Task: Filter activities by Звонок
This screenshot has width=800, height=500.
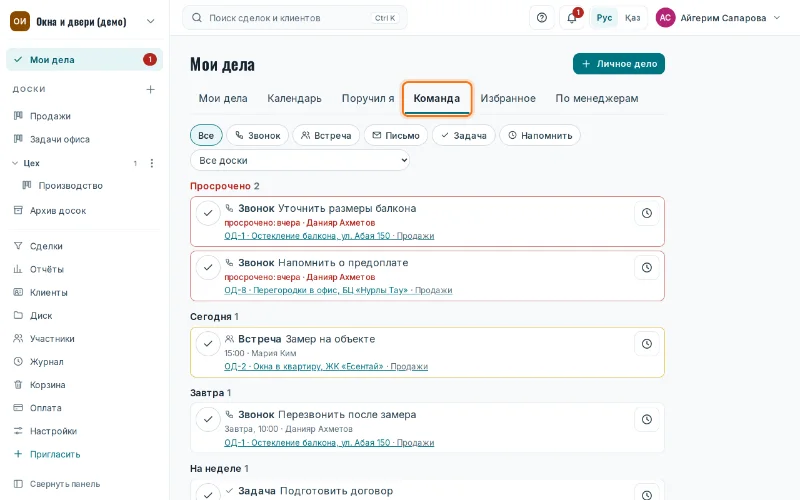Action: coord(258,136)
